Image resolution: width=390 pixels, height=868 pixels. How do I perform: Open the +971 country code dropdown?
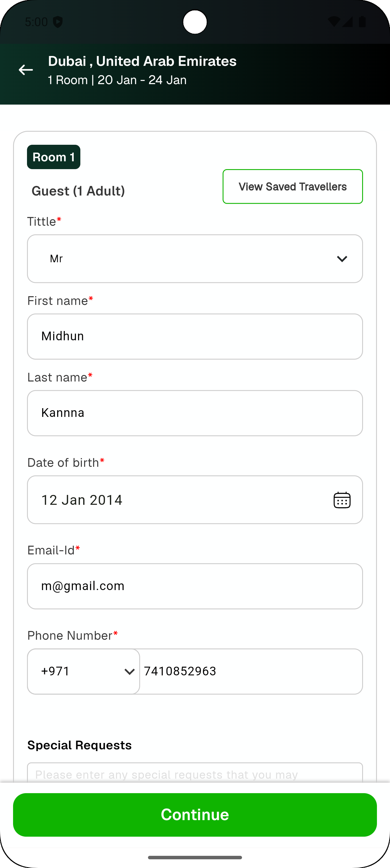pos(84,671)
